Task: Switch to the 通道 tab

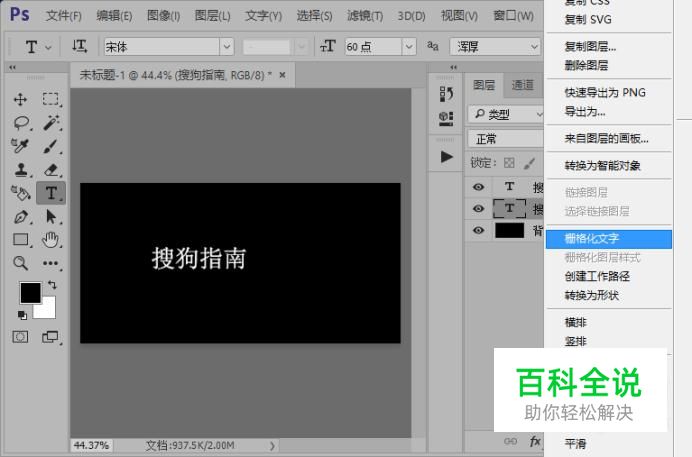Action: coord(523,85)
